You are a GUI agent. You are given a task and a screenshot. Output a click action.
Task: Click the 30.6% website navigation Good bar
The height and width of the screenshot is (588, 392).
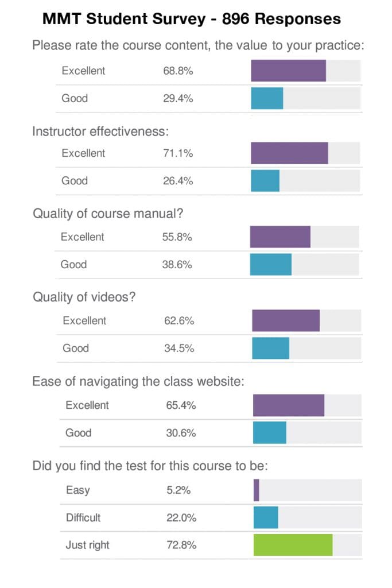tap(269, 433)
